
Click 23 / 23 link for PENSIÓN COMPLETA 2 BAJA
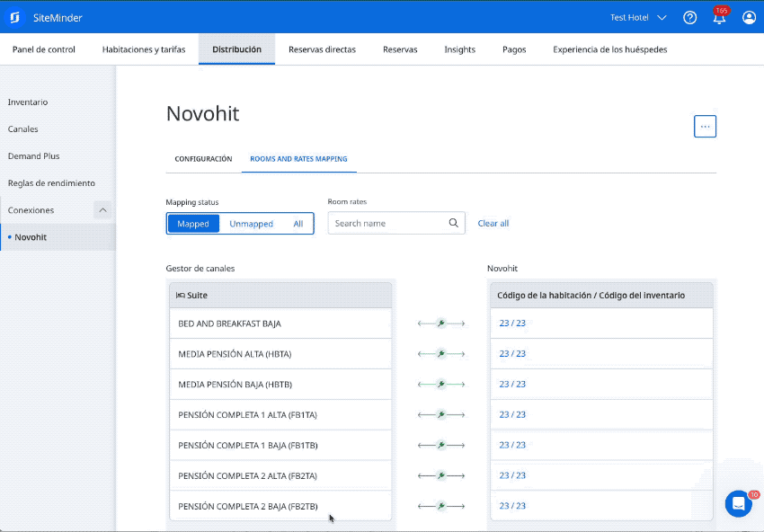point(512,506)
